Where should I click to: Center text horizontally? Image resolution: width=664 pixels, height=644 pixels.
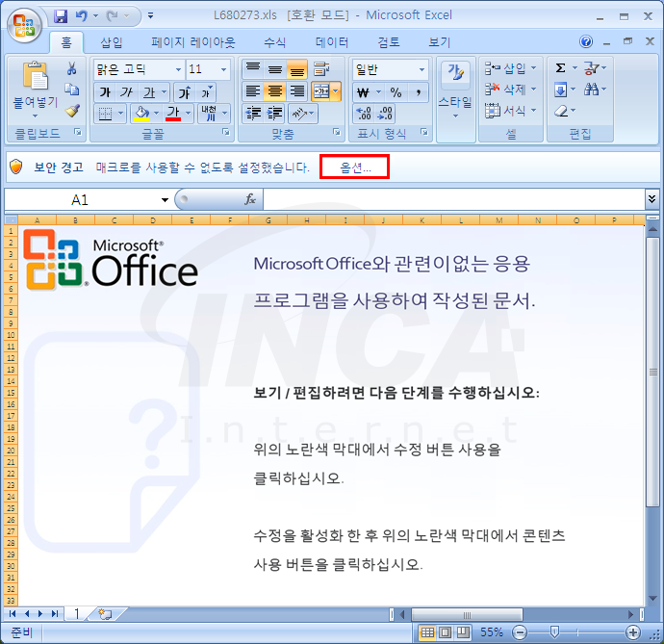275,91
